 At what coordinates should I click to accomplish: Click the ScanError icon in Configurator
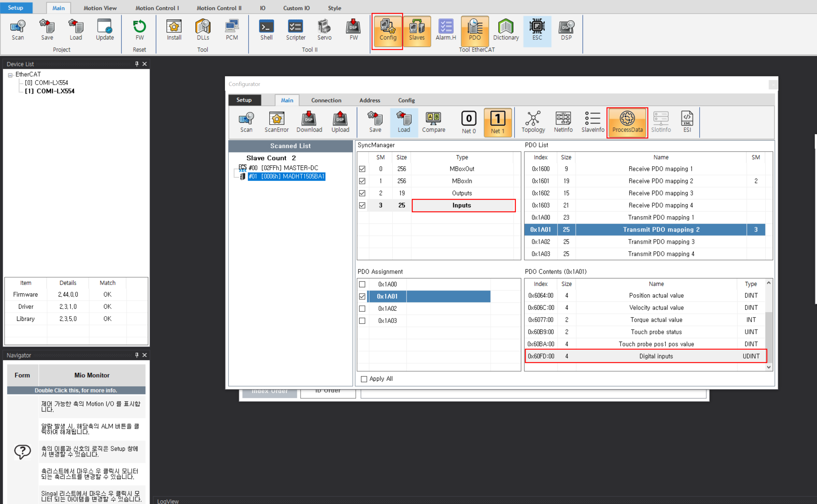[276, 122]
